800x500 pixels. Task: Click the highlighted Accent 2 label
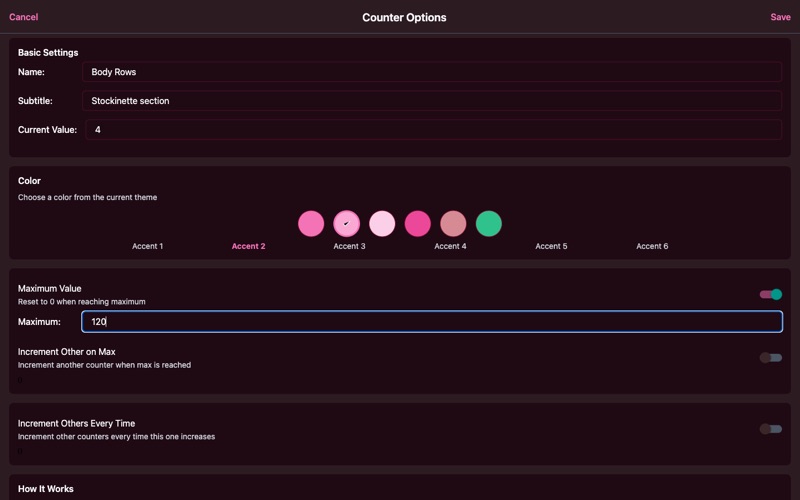pos(248,246)
